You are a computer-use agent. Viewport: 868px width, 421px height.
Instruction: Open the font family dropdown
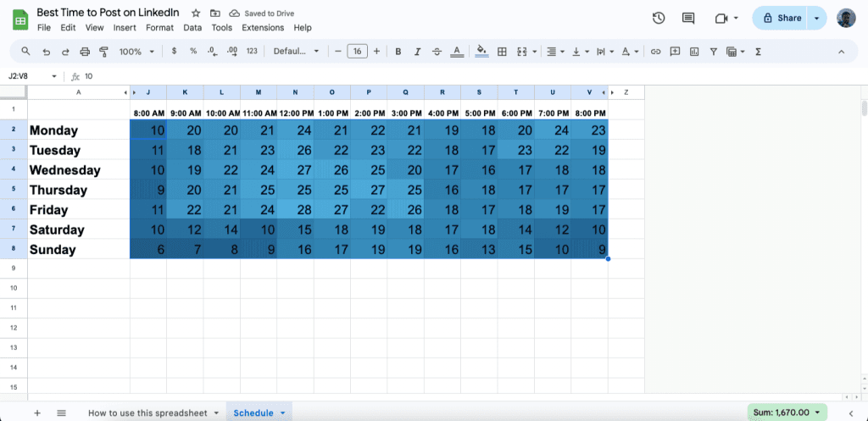pyautogui.click(x=296, y=52)
